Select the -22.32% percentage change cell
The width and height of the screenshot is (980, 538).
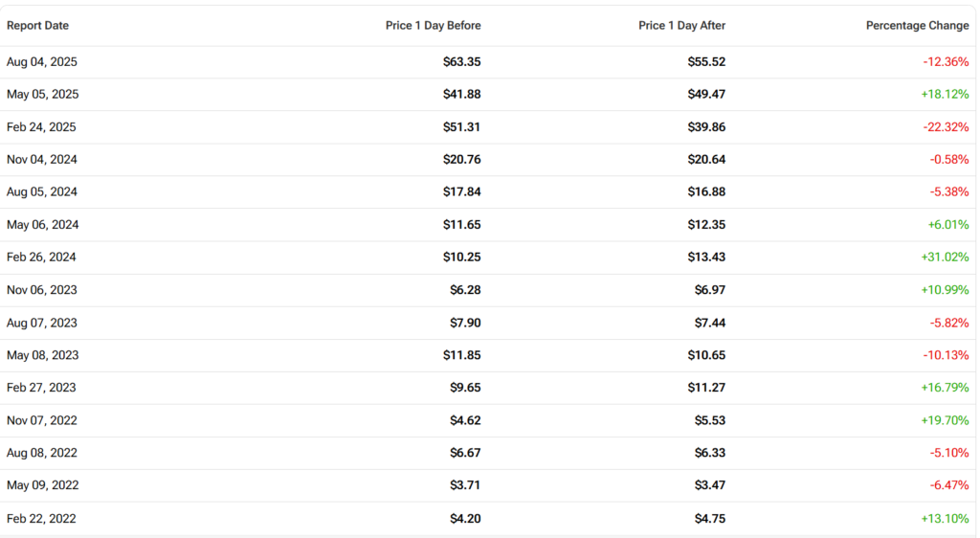(944, 126)
